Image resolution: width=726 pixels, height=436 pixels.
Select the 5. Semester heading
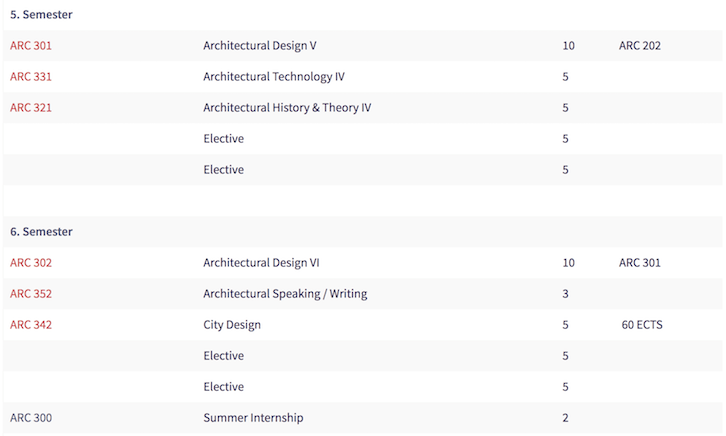(x=41, y=15)
